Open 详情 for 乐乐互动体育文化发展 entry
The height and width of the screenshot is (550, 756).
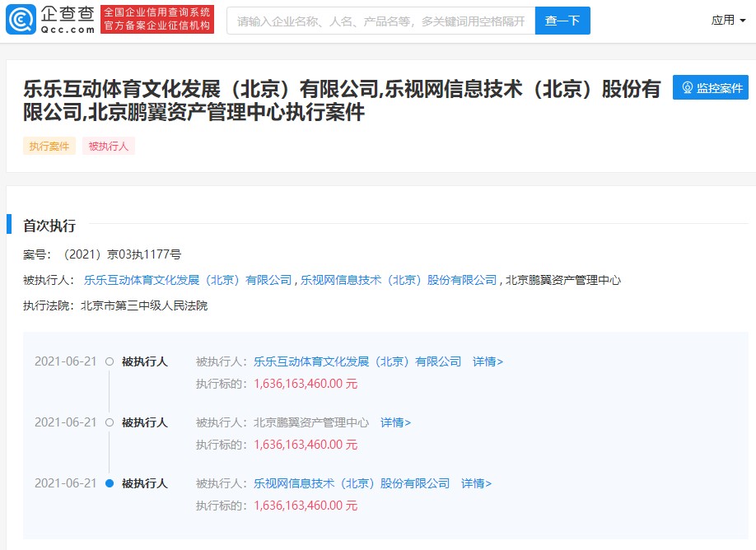coord(488,361)
